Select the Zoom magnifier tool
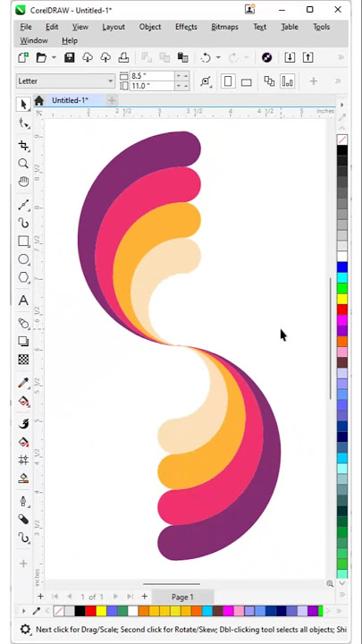This screenshot has width=362, height=644. pyautogui.click(x=23, y=164)
